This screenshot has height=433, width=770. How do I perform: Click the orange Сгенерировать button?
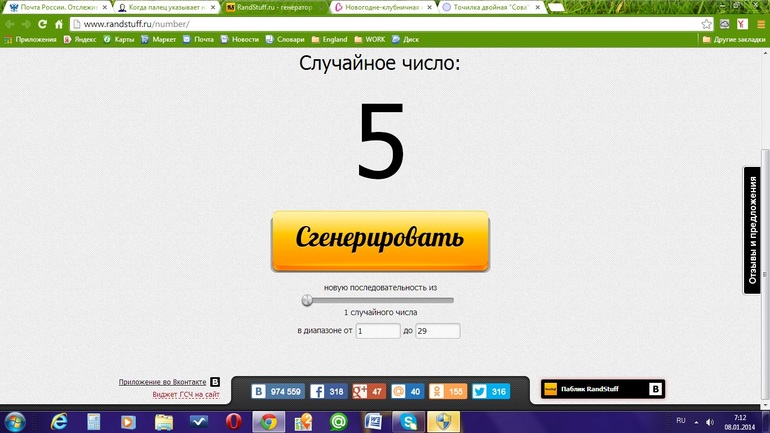[x=380, y=241]
